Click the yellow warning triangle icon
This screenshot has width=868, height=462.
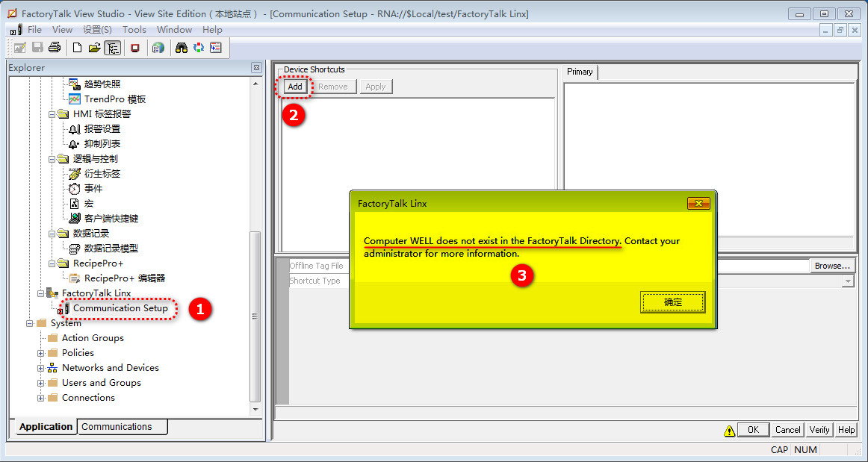coord(729,430)
